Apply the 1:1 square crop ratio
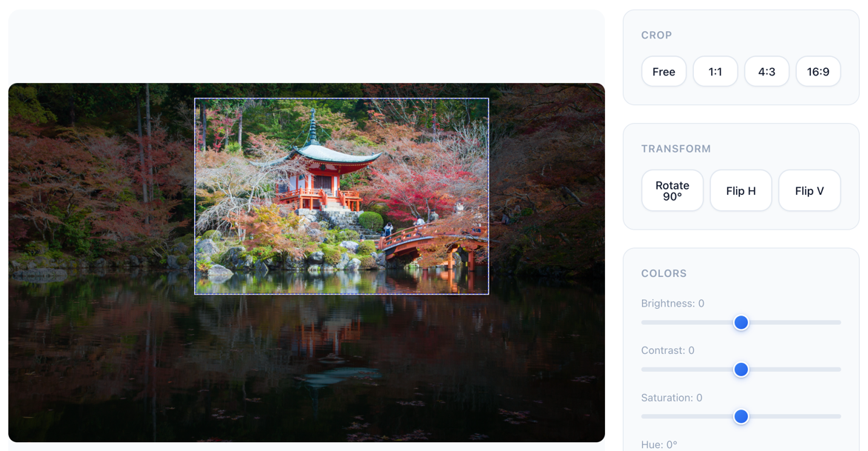The image size is (868, 451). [x=715, y=71]
